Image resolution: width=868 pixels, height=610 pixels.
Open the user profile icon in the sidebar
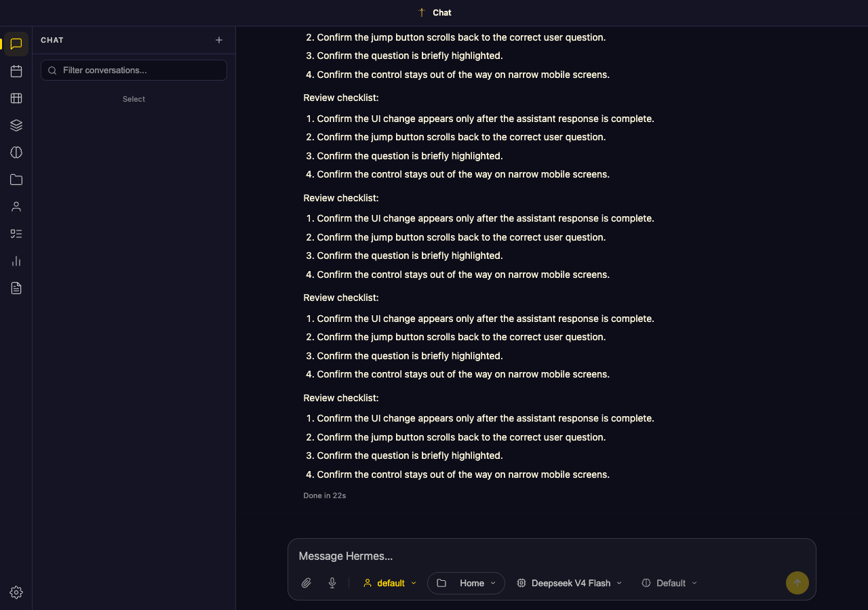point(16,207)
